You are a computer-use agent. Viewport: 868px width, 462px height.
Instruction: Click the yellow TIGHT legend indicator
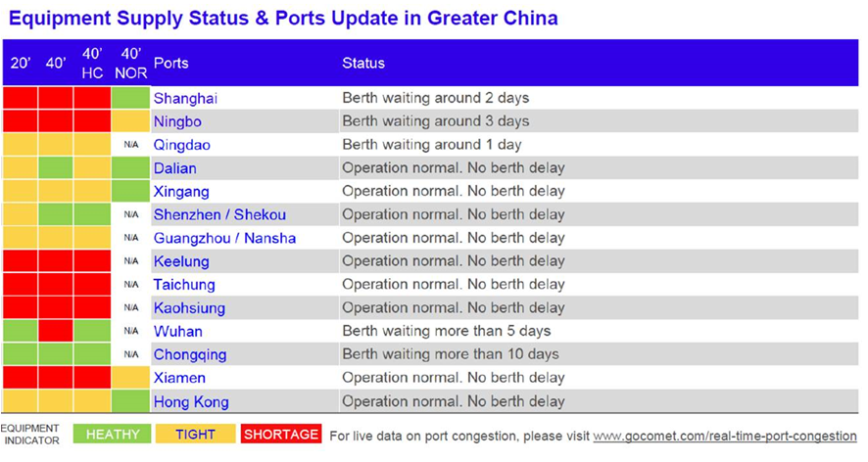[195, 435]
